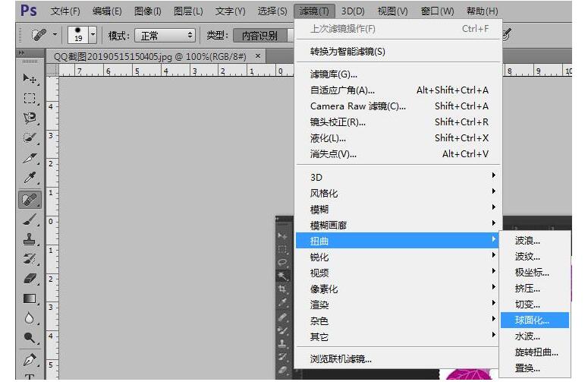Open 液化(L)... liquify filter
This screenshot has width=588, height=382.
tap(398, 138)
